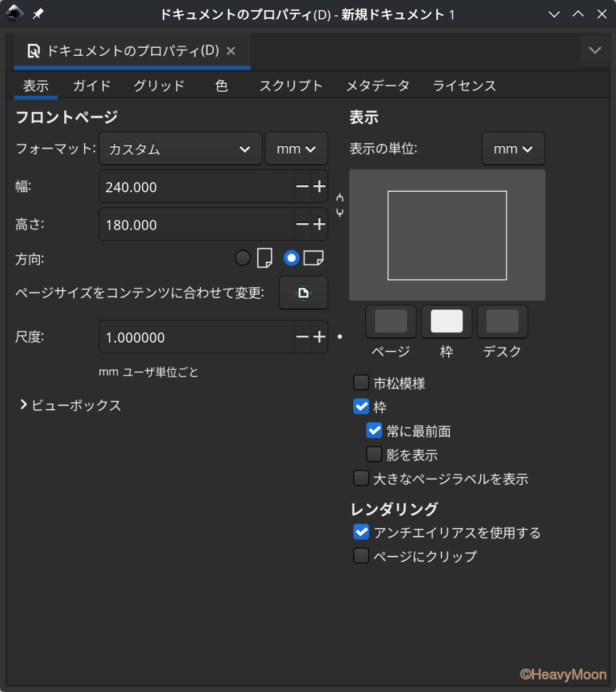Switch to the グリッド tab
The height and width of the screenshot is (692, 616).
pyautogui.click(x=159, y=86)
